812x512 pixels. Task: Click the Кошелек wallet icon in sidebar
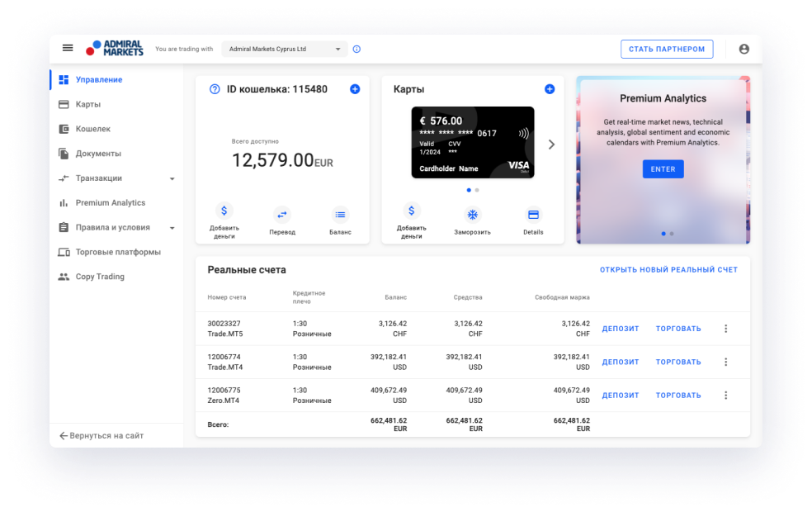[x=64, y=129]
